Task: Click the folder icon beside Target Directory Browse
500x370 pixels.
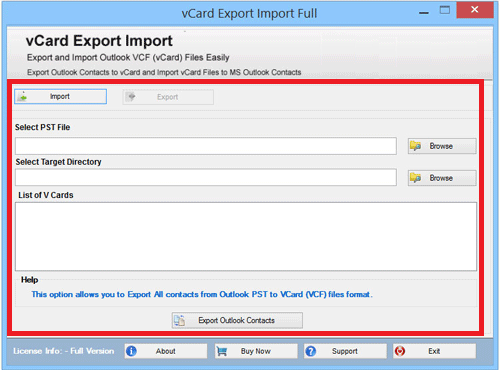Action: click(416, 177)
